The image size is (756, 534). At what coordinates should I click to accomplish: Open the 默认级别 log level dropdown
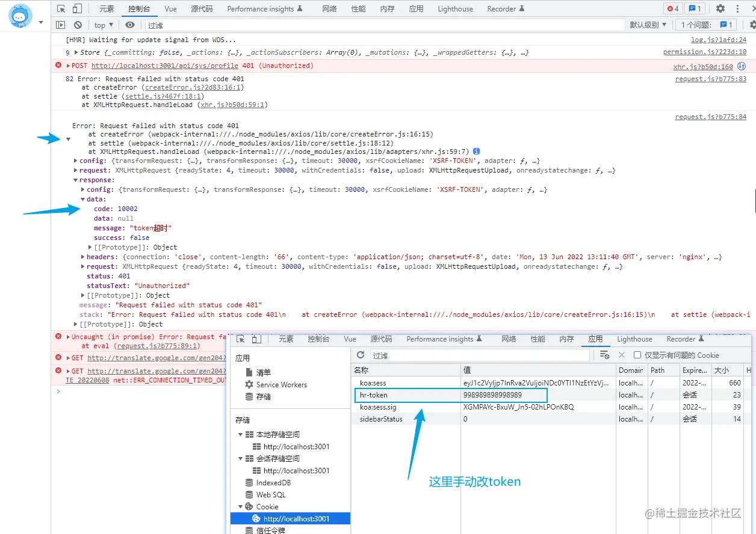coord(648,25)
